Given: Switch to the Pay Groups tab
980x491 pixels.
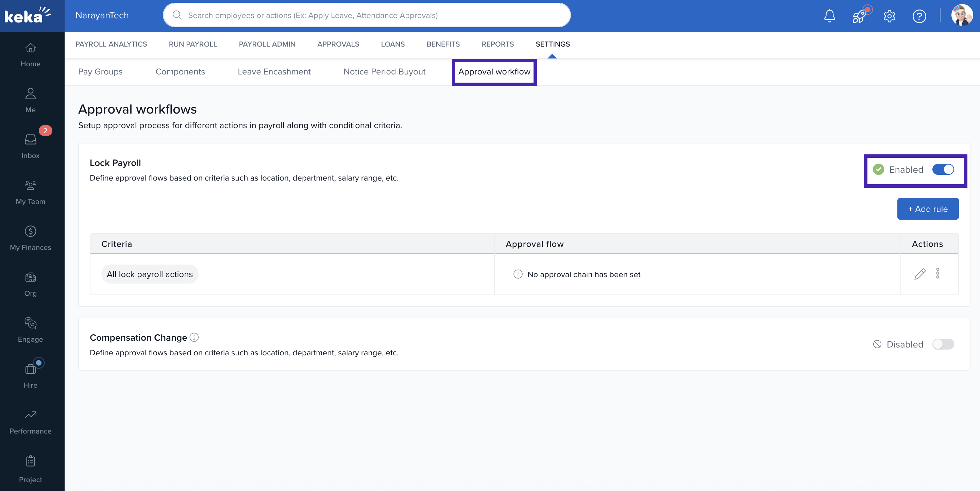Looking at the screenshot, I should tap(100, 71).
